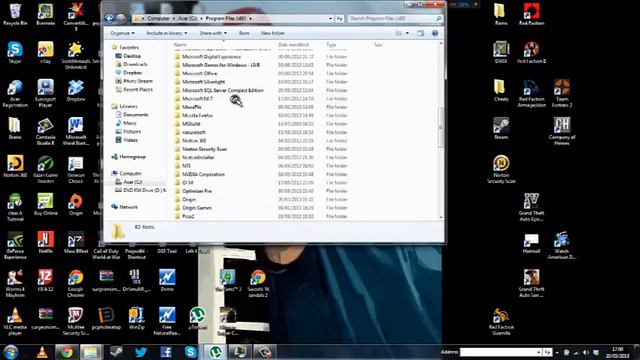Go to Acer (C:) in the breadcrumb
The image size is (640, 360).
[188, 19]
